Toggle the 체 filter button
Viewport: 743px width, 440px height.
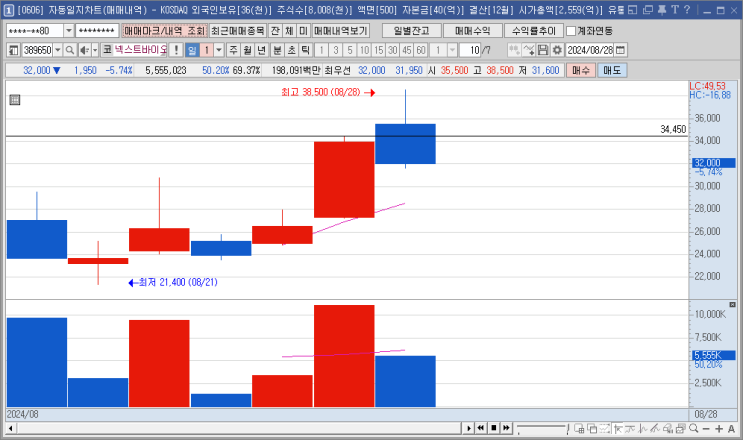click(x=289, y=31)
